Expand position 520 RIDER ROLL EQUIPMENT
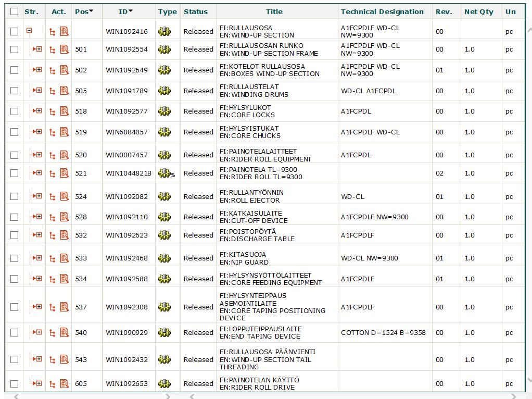 pos(39,155)
